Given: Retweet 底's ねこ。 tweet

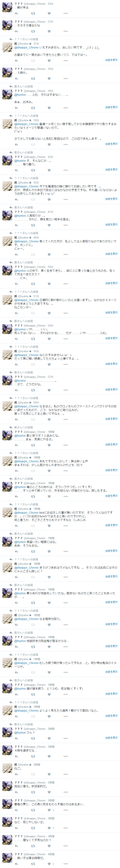Looking at the screenshot, I should click(33, 774).
